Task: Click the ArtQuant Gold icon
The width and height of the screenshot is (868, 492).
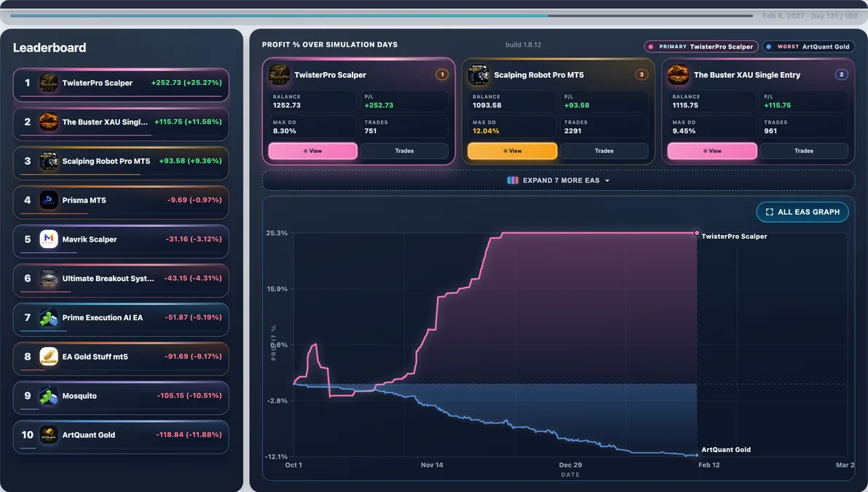Action: tap(49, 435)
